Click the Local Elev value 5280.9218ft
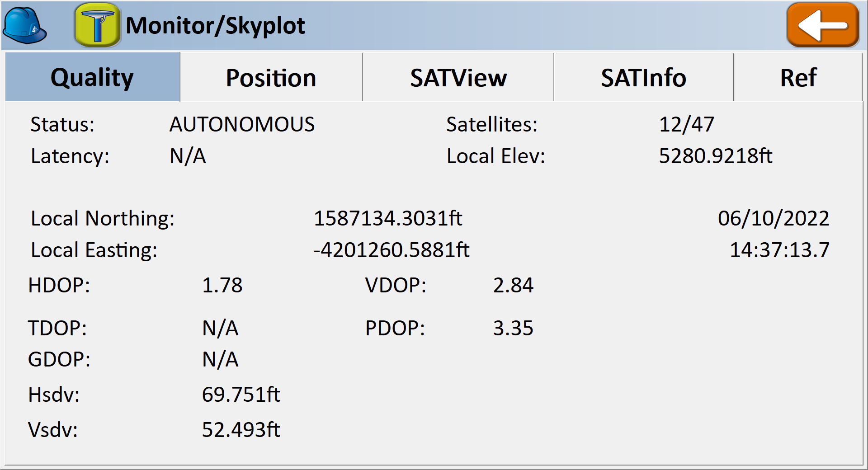 tap(715, 156)
